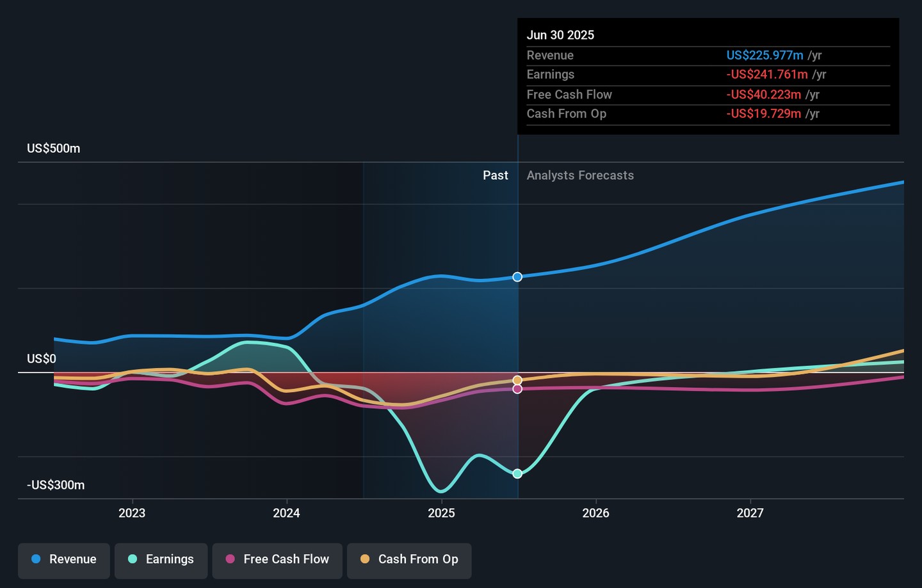The width and height of the screenshot is (922, 588).
Task: Click the -US$241.761m earnings value in tooltip
Action: click(766, 75)
